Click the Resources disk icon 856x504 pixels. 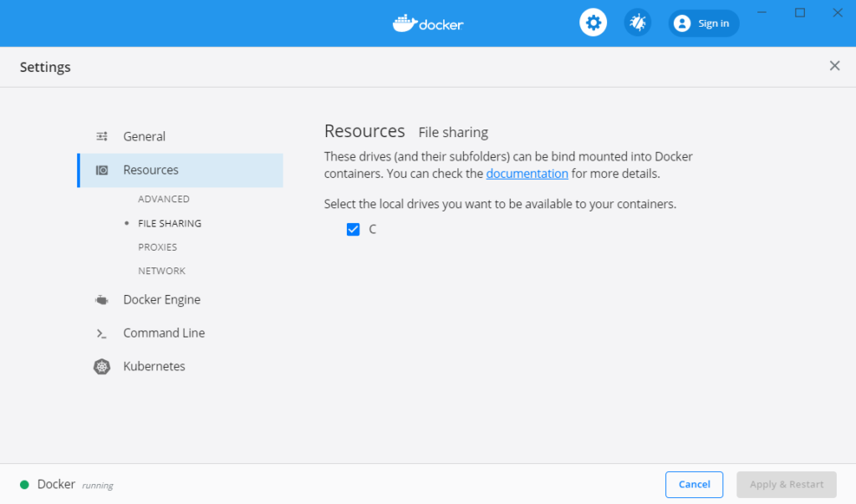[x=102, y=171]
